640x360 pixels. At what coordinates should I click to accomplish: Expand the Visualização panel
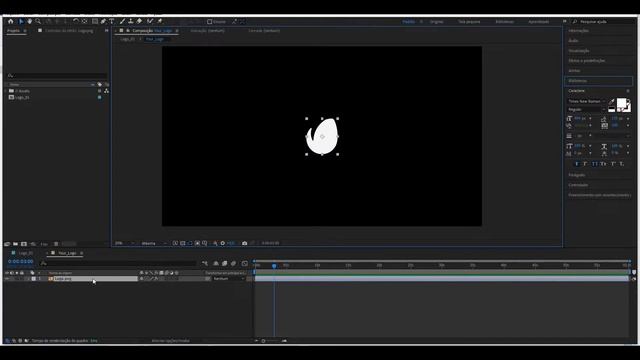[x=579, y=51]
